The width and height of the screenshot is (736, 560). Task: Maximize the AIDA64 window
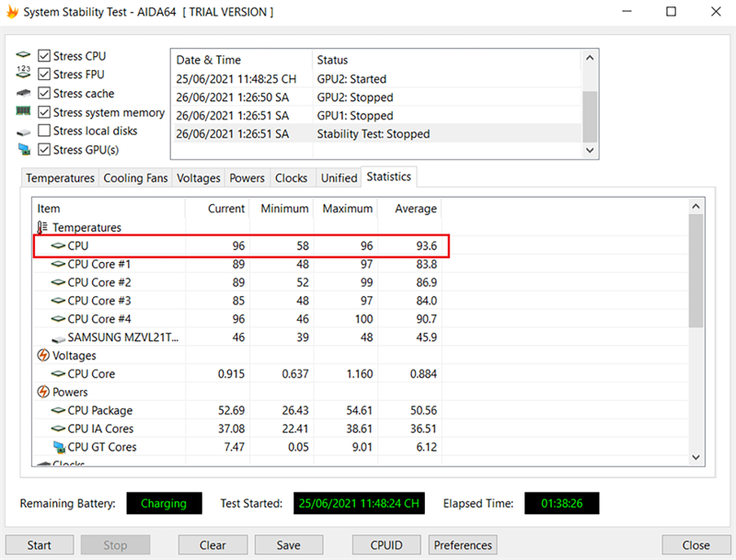click(x=672, y=11)
